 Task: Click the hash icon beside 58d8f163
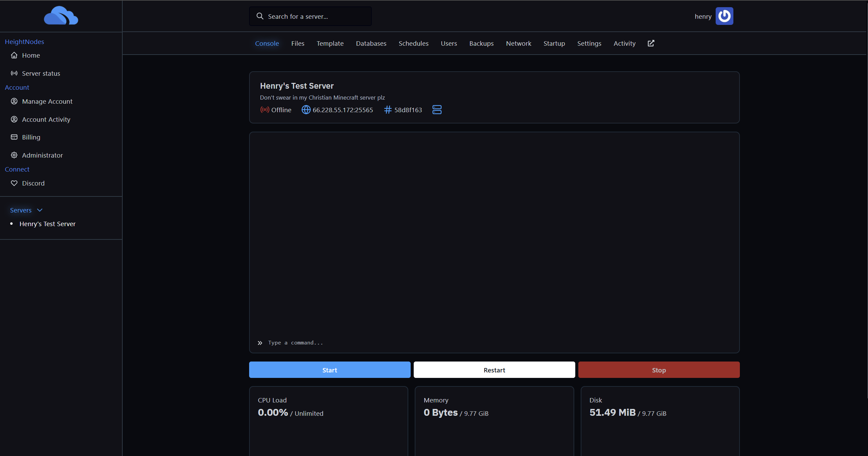387,110
